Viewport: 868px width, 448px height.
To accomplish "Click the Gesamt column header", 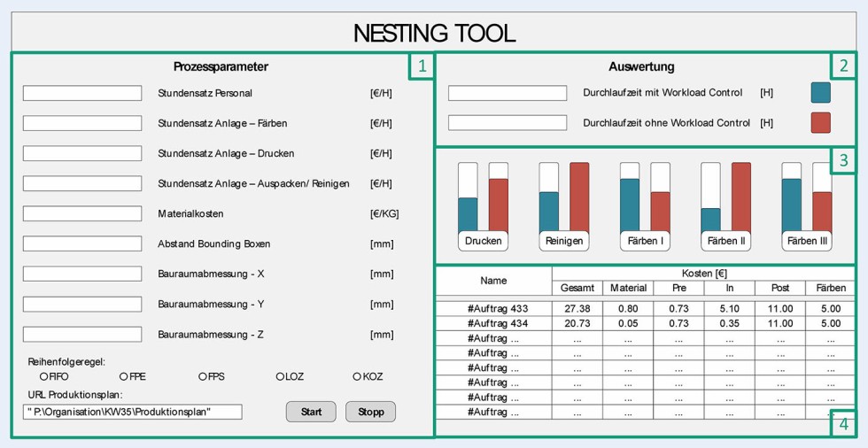I will 577,288.
